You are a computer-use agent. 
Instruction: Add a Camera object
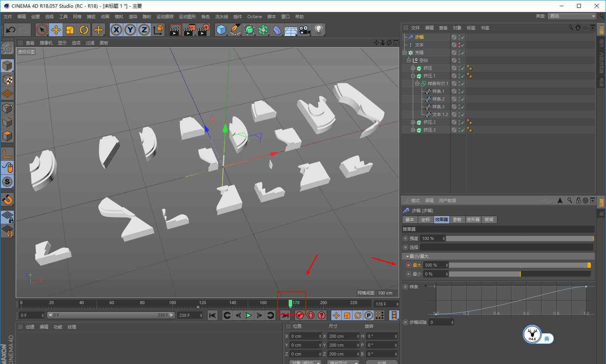[x=305, y=30]
